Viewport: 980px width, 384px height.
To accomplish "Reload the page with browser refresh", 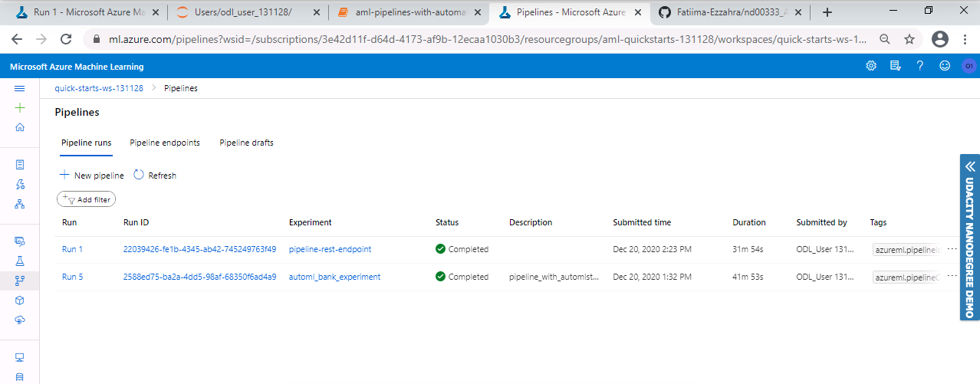I will (x=66, y=39).
